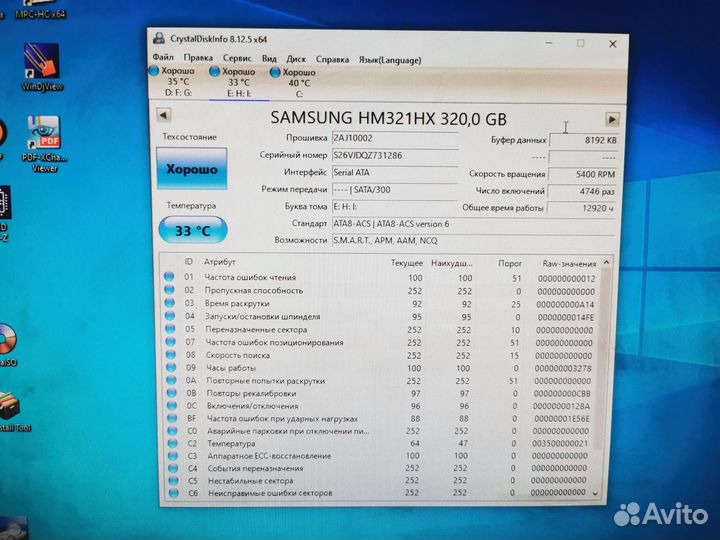This screenshot has width=720, height=540.
Task: Close the CrystalDiskInfo window
Action: click(612, 44)
